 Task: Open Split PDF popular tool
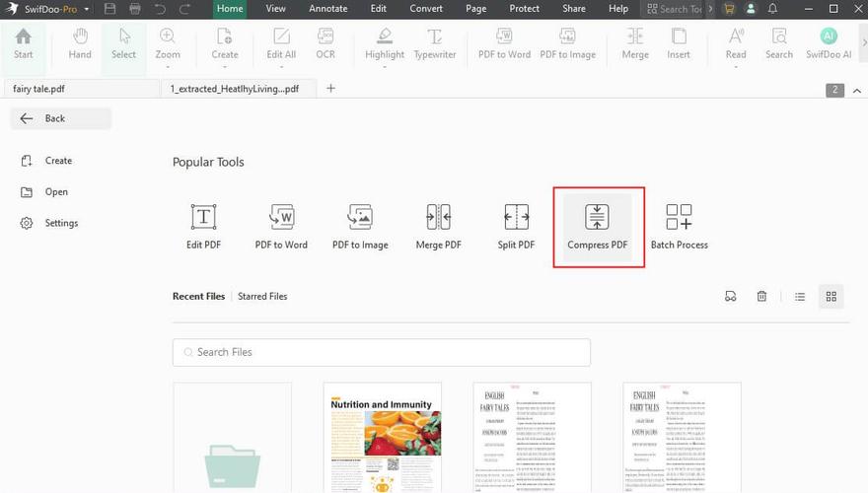tap(516, 227)
